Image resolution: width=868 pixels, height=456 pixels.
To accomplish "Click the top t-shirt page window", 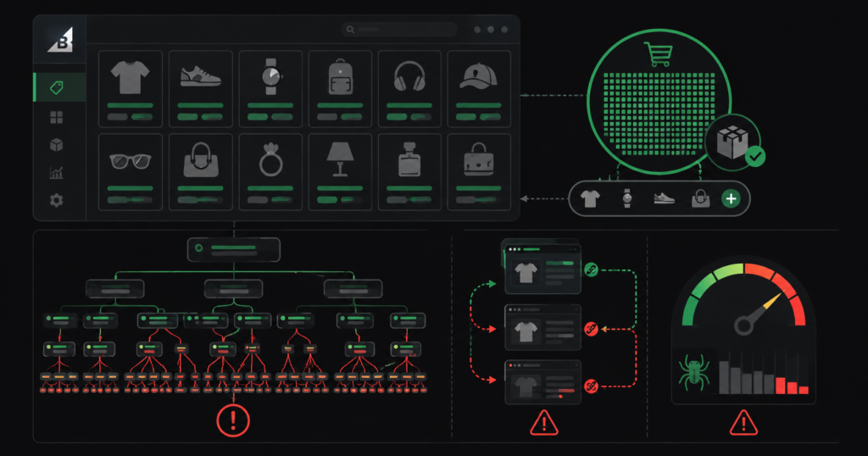I will (x=542, y=269).
